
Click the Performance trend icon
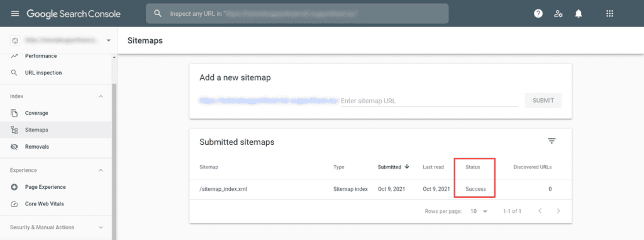tap(14, 55)
